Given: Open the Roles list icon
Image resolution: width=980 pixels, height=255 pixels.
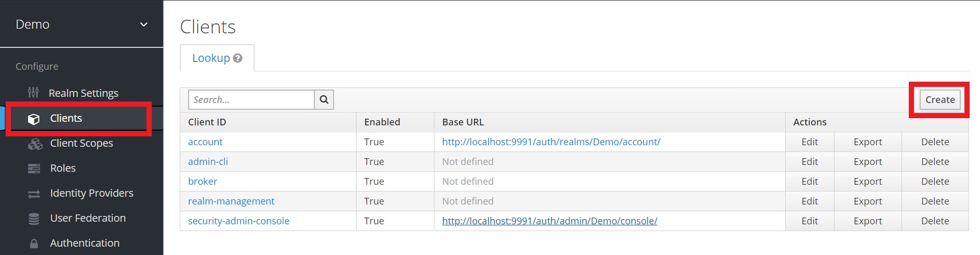Looking at the screenshot, I should [x=34, y=169].
